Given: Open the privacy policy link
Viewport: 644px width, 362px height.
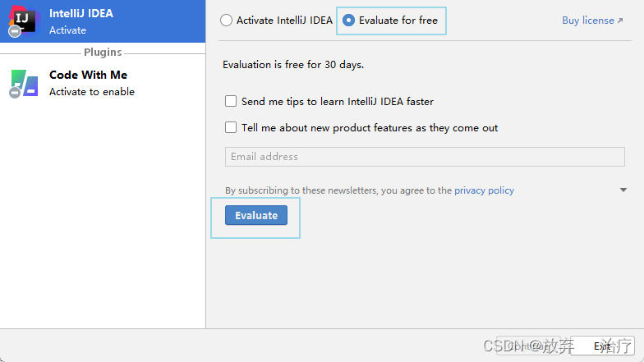Looking at the screenshot, I should click(485, 190).
